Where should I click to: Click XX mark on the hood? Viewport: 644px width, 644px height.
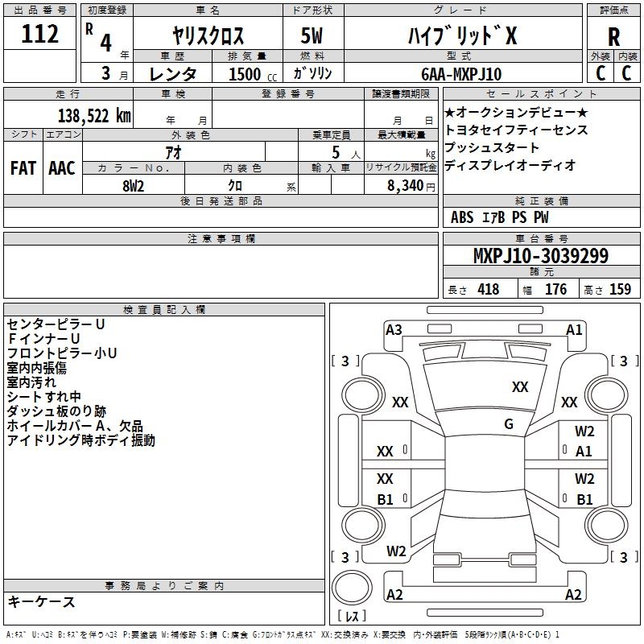520,387
